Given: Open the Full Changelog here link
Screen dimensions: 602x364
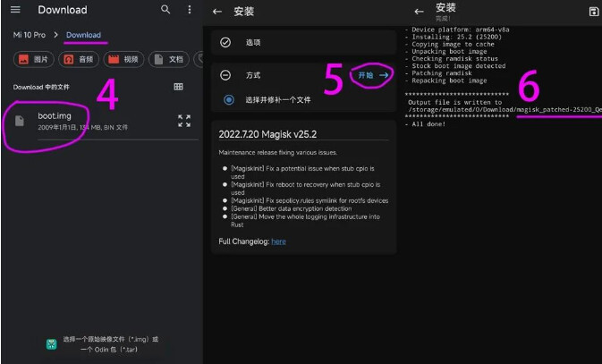Looking at the screenshot, I should coord(279,241).
